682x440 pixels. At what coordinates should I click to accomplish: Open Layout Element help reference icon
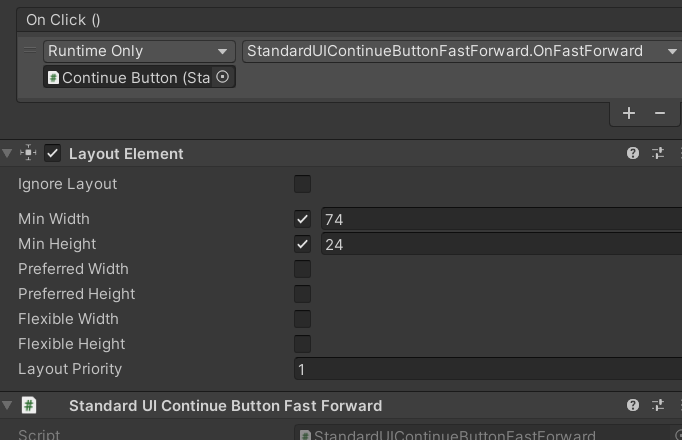coord(633,153)
